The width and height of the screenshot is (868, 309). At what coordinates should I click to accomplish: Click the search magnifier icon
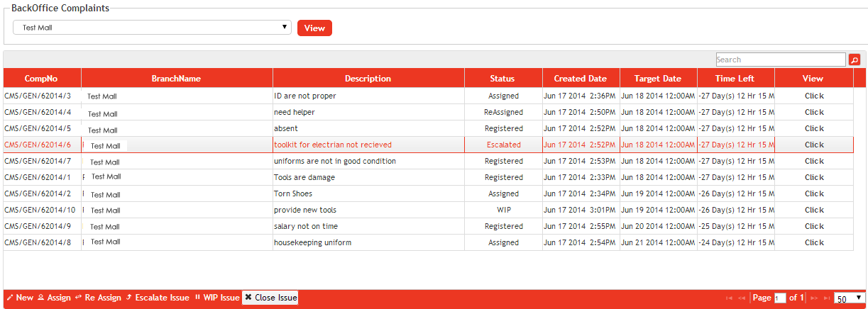855,60
